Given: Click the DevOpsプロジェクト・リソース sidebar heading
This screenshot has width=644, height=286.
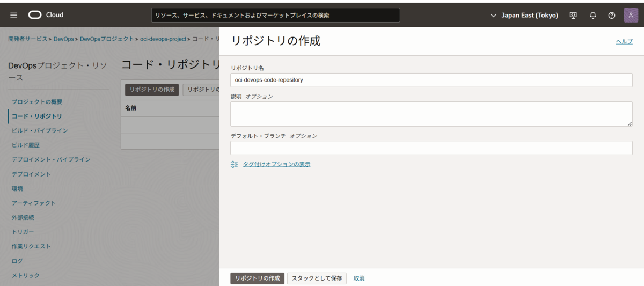Looking at the screenshot, I should click(57, 72).
